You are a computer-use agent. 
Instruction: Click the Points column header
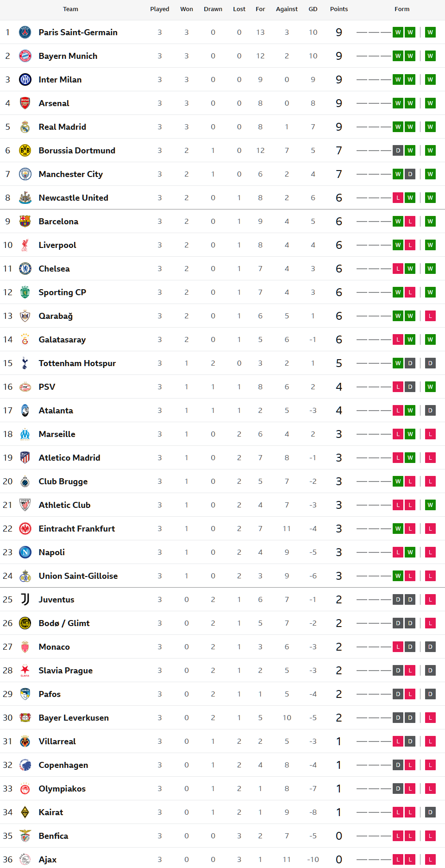338,9
